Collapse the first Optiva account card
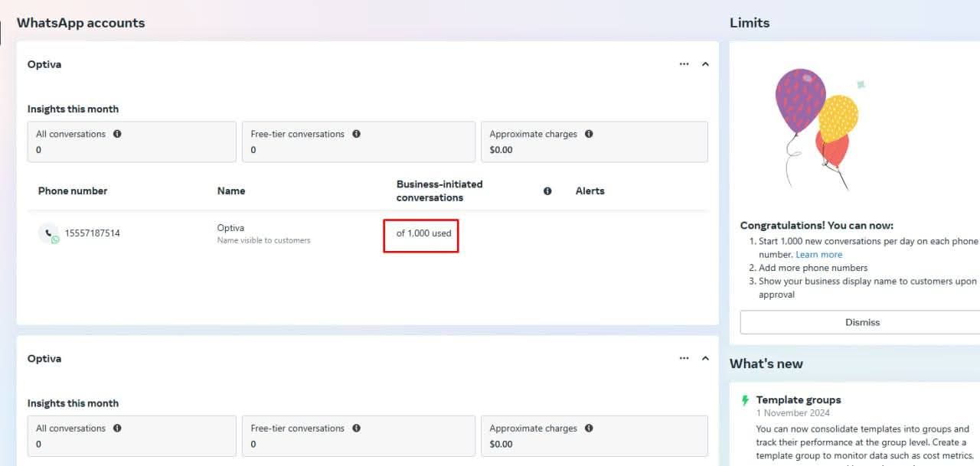Image resolution: width=980 pixels, height=466 pixels. (x=705, y=64)
